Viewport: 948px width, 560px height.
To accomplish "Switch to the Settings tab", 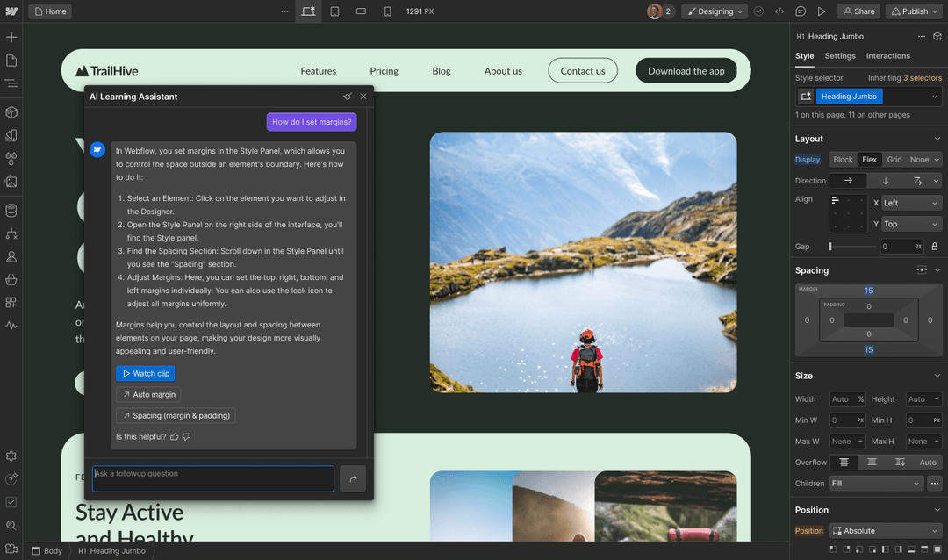I will [x=840, y=55].
